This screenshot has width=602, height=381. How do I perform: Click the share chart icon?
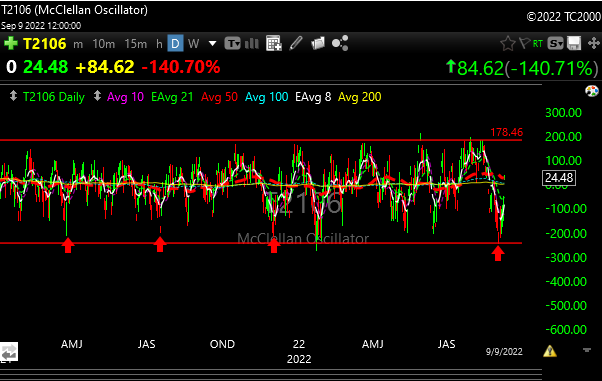(340, 43)
